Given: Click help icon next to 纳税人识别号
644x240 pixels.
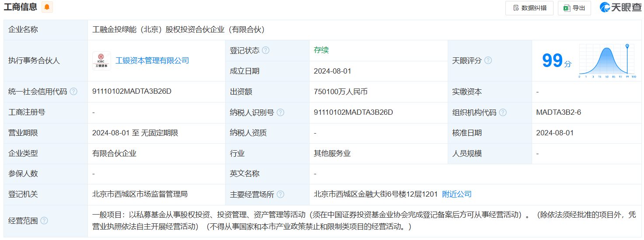Looking at the screenshot, I should pos(280,113).
